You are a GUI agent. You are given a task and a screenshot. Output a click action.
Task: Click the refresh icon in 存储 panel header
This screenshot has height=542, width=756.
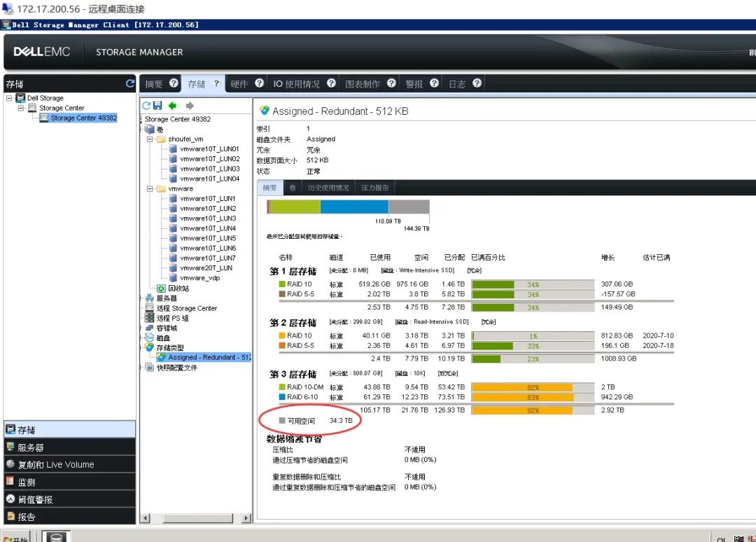129,83
